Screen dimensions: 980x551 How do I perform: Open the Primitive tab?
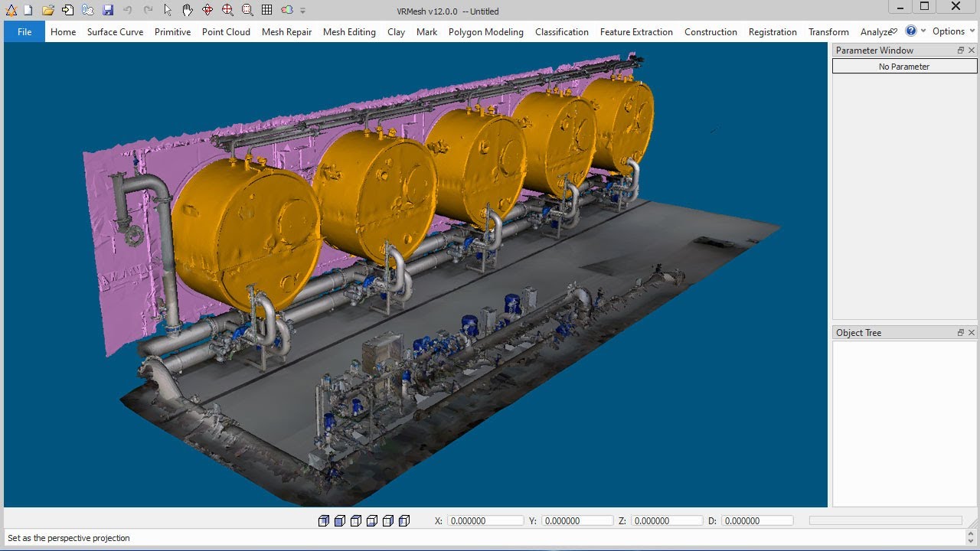pyautogui.click(x=172, y=31)
